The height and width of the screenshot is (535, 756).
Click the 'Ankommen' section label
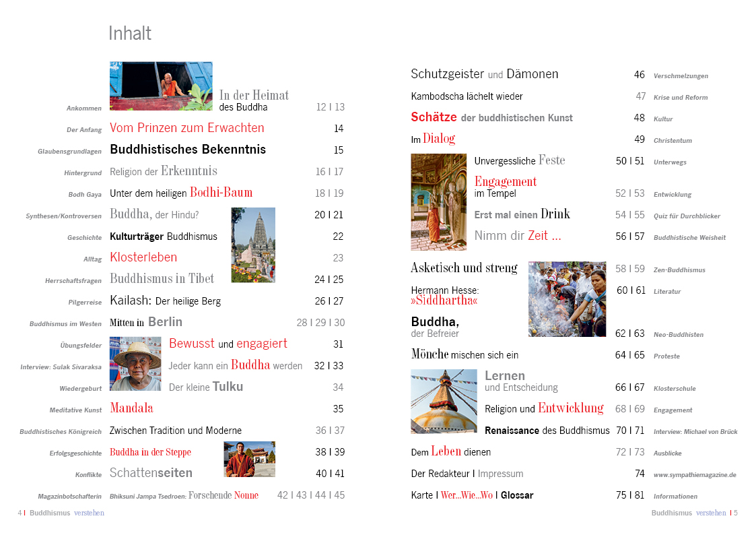[x=84, y=108]
